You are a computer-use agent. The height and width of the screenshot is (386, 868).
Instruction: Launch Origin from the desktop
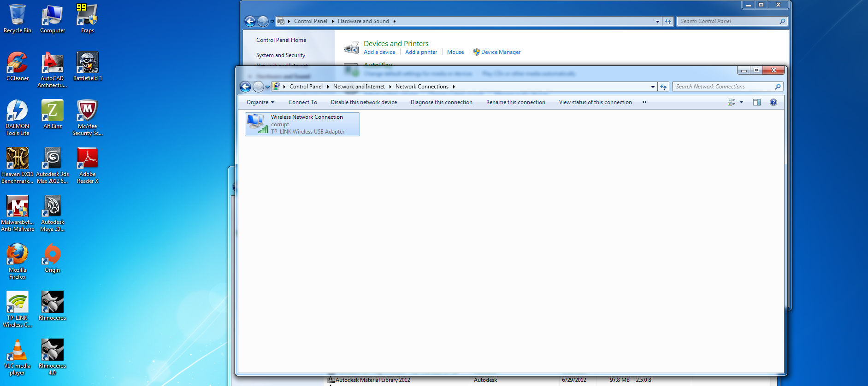click(x=53, y=258)
